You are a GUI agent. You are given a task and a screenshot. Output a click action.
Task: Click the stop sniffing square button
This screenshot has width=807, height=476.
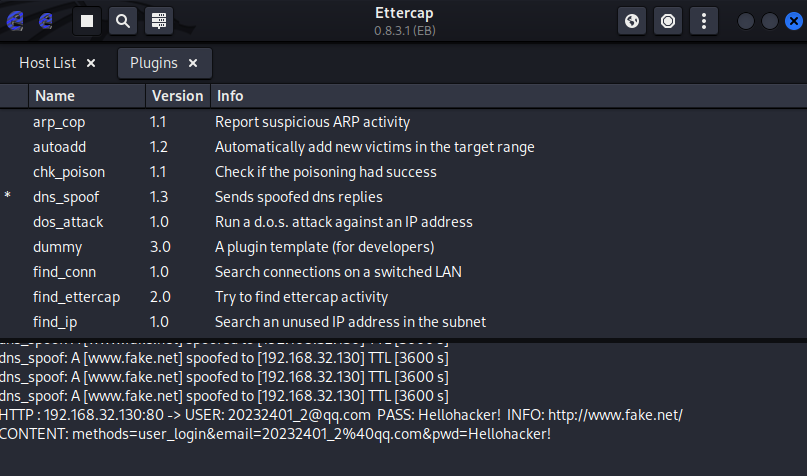click(x=88, y=20)
